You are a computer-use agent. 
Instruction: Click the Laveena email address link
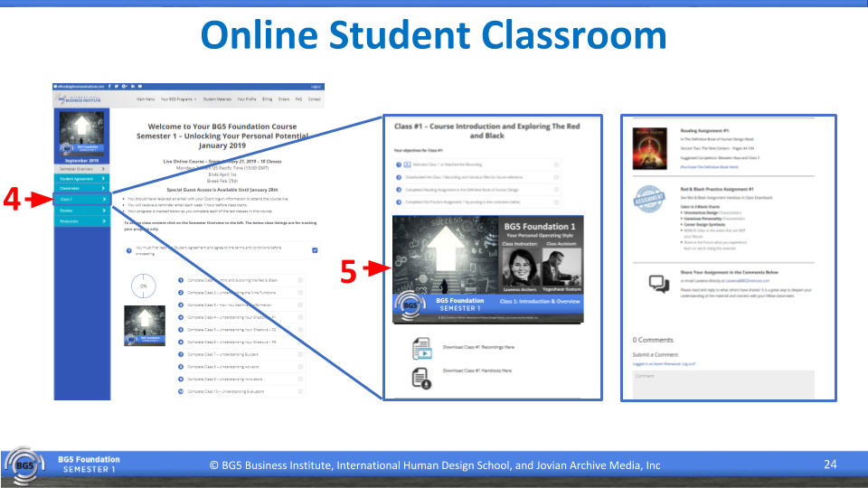point(748,281)
